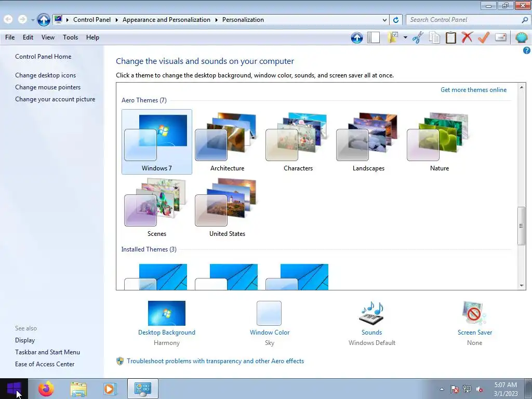Viewport: 532px width, 399px height.
Task: Click the Properties card icon in the toolbar
Action: point(500,37)
